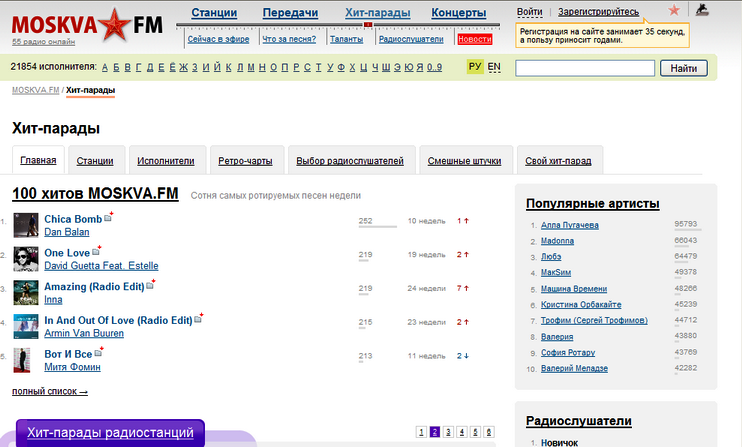Click the red star favorites icon
The height and width of the screenshot is (447, 742).
tap(674, 9)
